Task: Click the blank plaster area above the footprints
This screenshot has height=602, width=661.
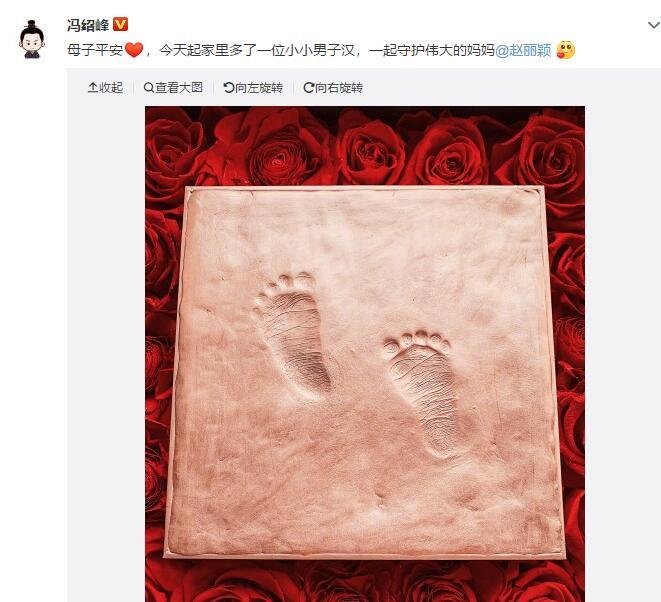Action: click(365, 232)
